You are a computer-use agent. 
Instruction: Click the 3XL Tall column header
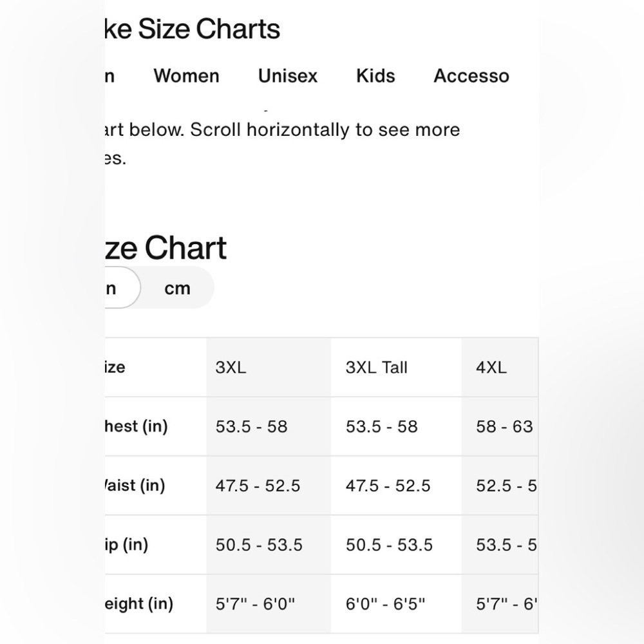[377, 367]
